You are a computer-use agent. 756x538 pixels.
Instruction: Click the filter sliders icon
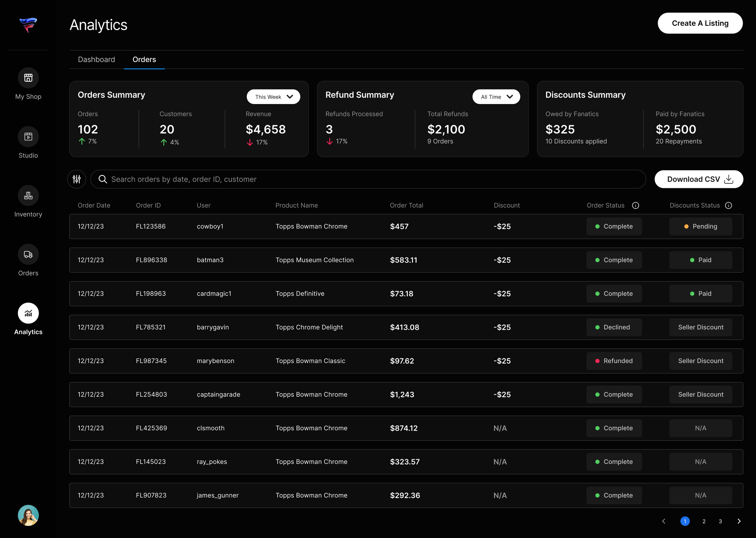click(77, 179)
